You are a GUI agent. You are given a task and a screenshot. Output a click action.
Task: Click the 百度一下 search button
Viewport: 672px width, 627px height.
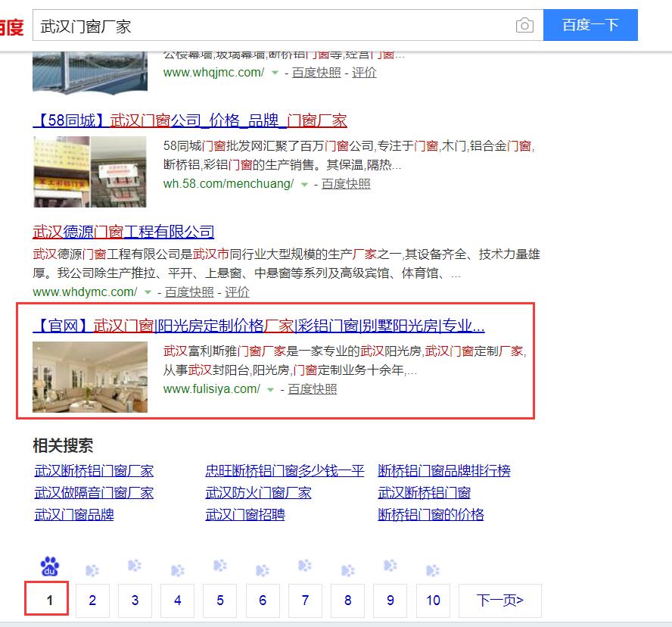(x=590, y=25)
